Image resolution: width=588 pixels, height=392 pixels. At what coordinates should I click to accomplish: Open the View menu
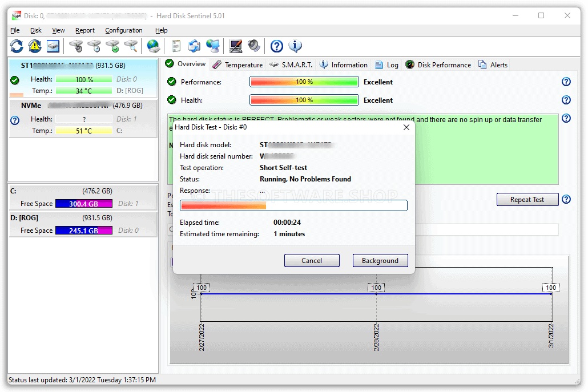tap(58, 30)
